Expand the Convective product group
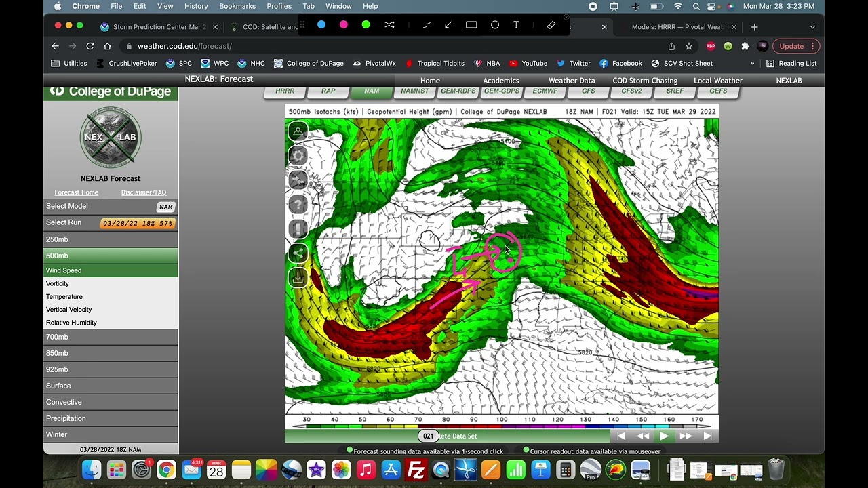The height and width of the screenshot is (488, 868). coord(111,402)
